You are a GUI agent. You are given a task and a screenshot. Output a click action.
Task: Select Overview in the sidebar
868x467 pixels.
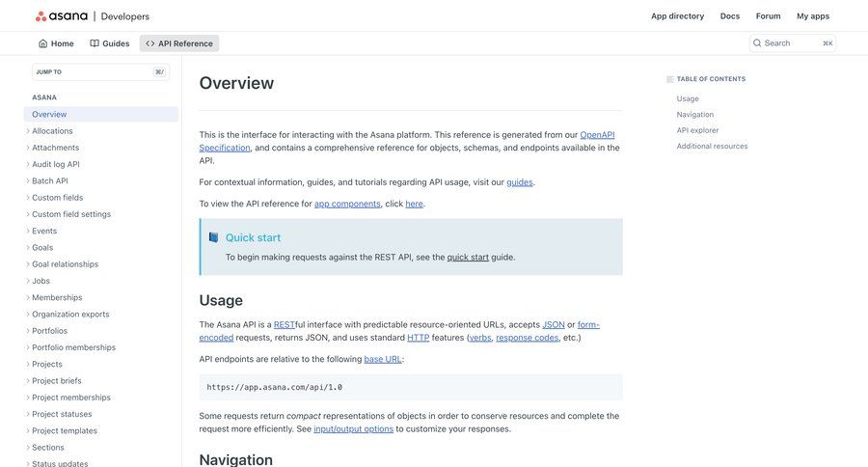[100, 114]
